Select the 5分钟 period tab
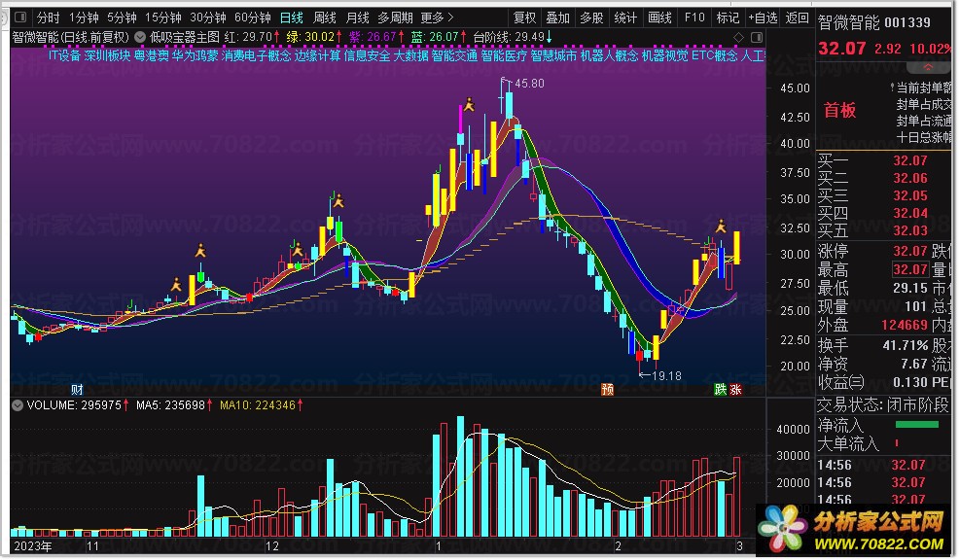Image resolution: width=960 pixels, height=560 pixels. [122, 17]
